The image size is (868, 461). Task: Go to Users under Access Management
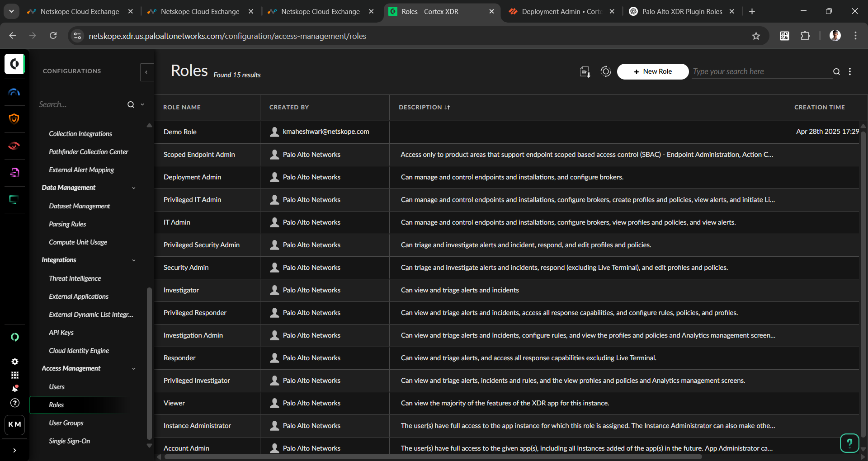(57, 387)
